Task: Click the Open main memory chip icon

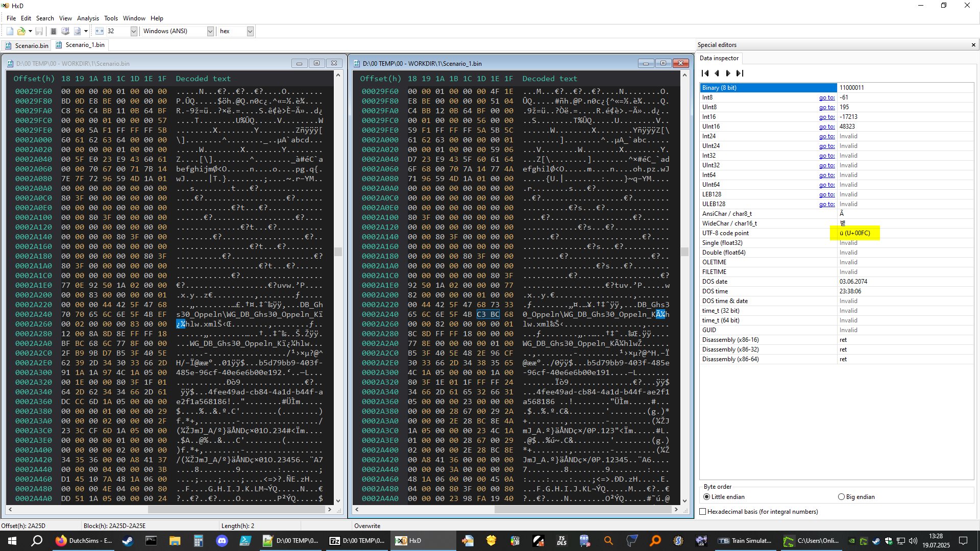Action: (53, 31)
